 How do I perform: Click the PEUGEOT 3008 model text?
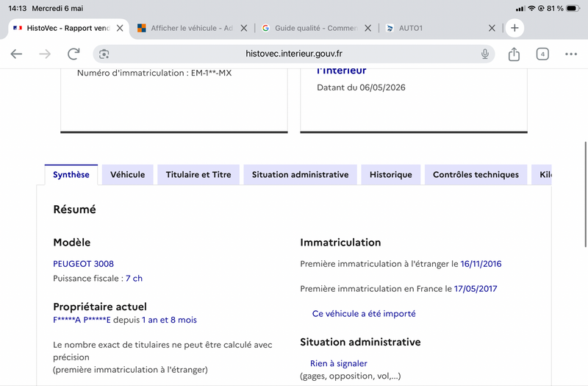click(x=83, y=264)
